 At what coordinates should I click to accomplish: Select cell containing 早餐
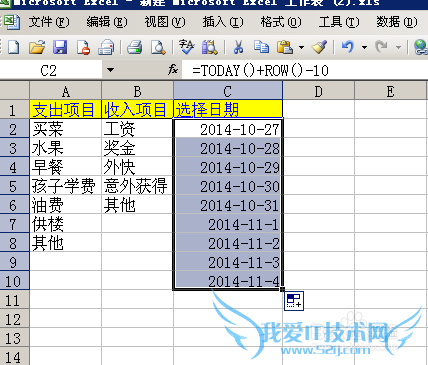66,167
